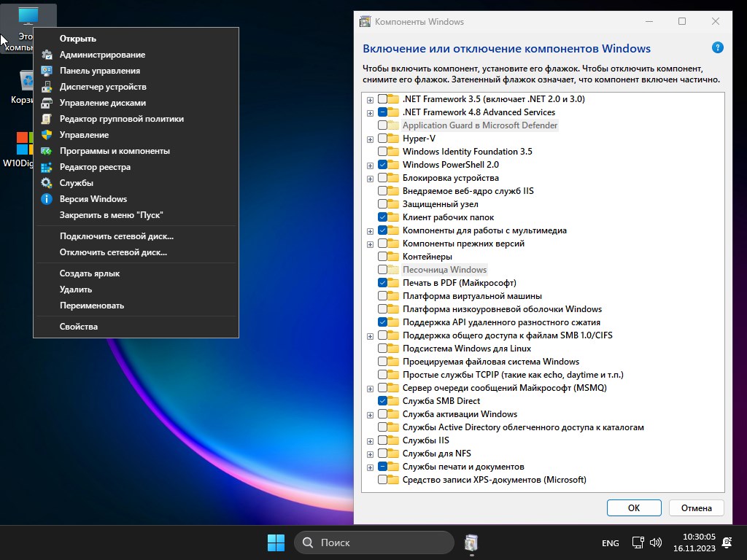Click the blue help question mark icon

coord(717,48)
